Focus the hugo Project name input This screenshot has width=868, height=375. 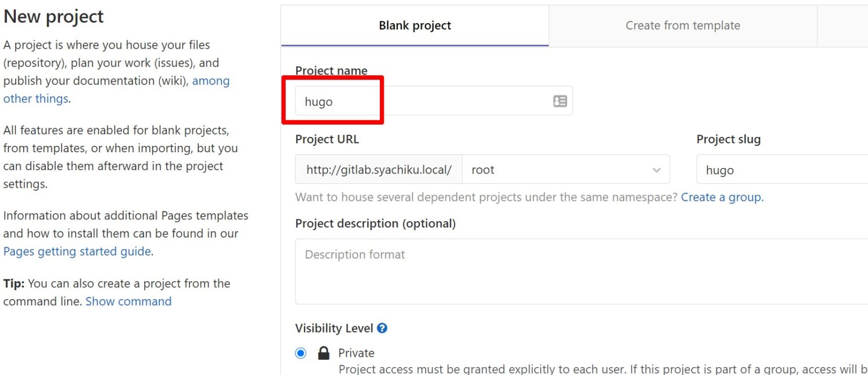(x=396, y=101)
